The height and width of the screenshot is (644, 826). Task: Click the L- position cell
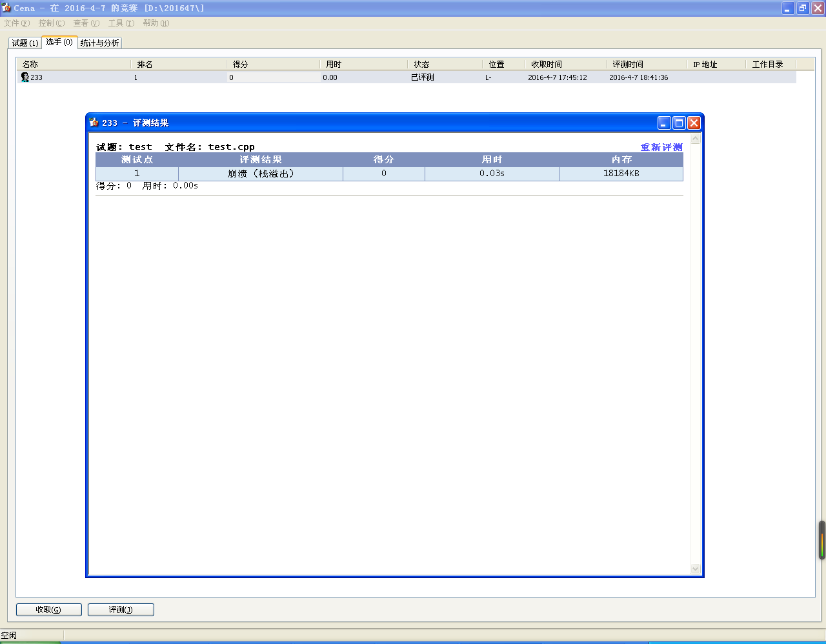489,77
